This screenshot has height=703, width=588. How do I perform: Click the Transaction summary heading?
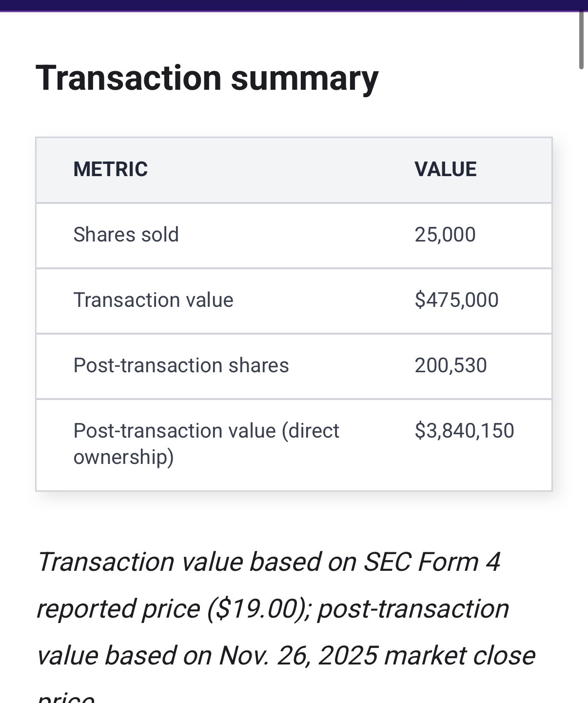(x=207, y=78)
